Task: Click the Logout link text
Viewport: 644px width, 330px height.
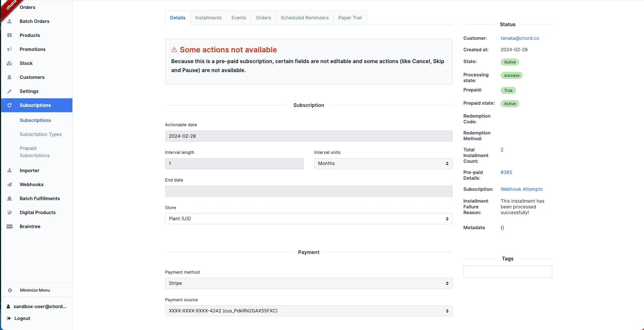Action: [x=22, y=318]
